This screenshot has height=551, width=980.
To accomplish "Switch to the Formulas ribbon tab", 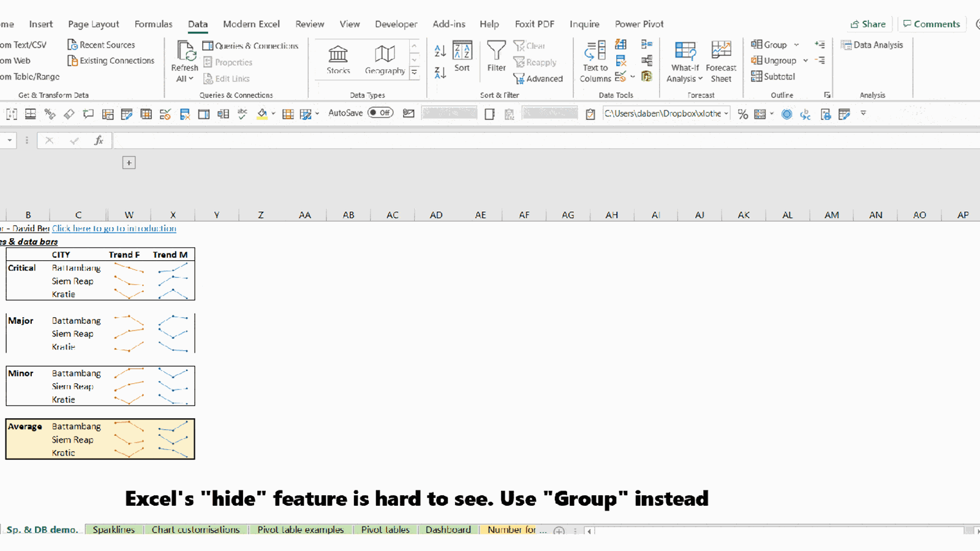I will [153, 24].
